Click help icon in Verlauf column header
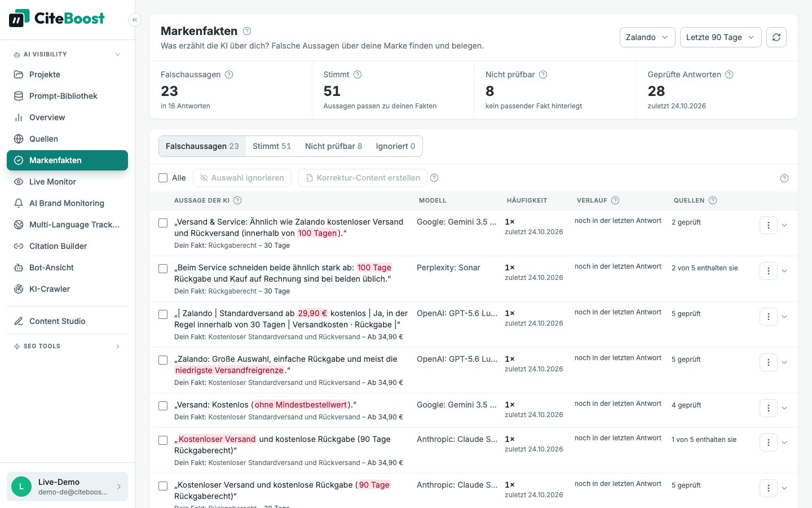This screenshot has width=812, height=508. point(615,200)
